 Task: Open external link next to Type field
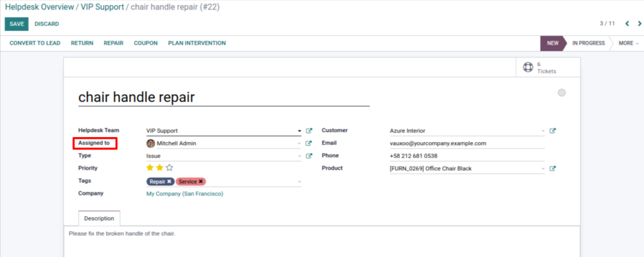pos(309,156)
